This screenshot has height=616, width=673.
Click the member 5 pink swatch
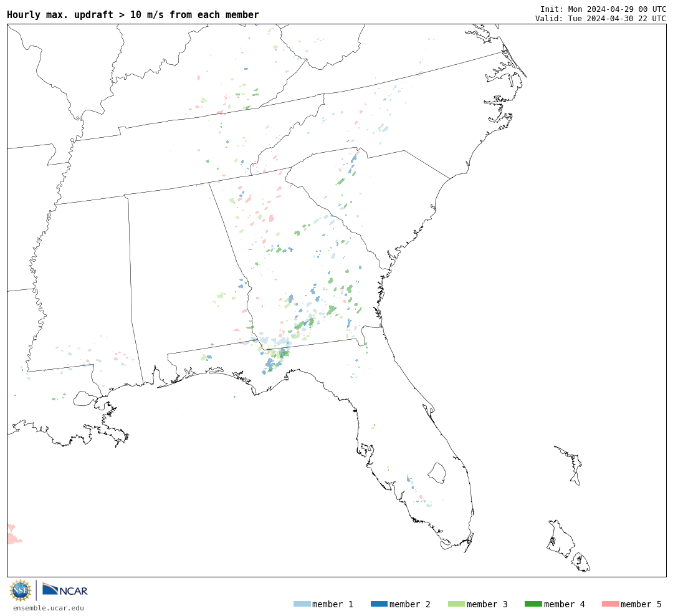pos(610,604)
